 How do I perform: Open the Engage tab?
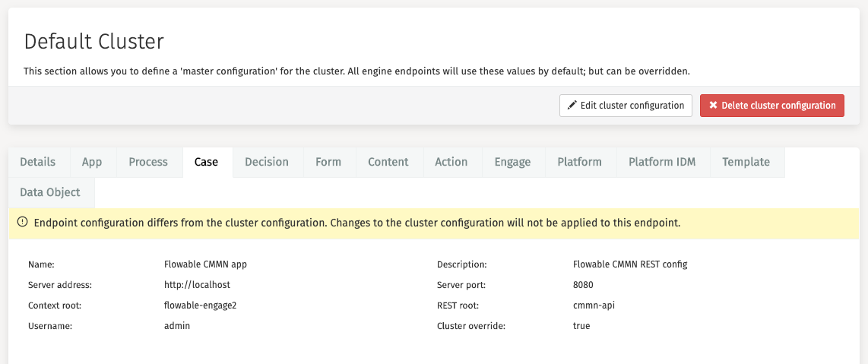(512, 162)
